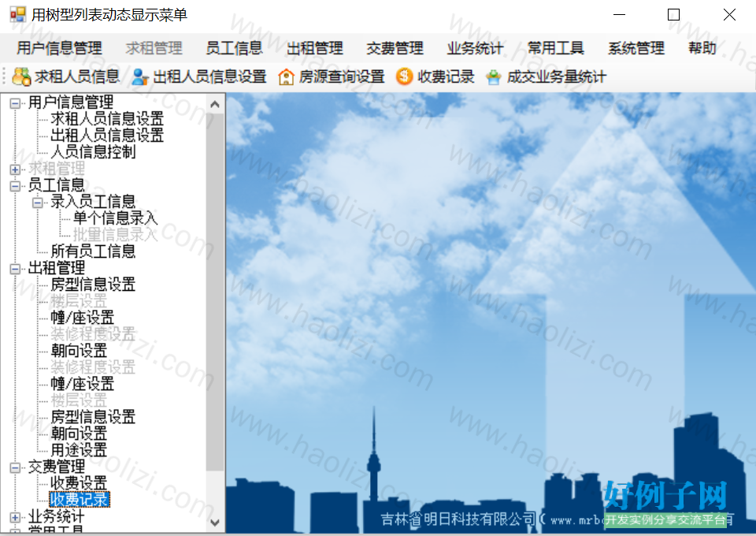
Task: Click 出租人员信息设置 toolbar button label
Action: point(209,76)
